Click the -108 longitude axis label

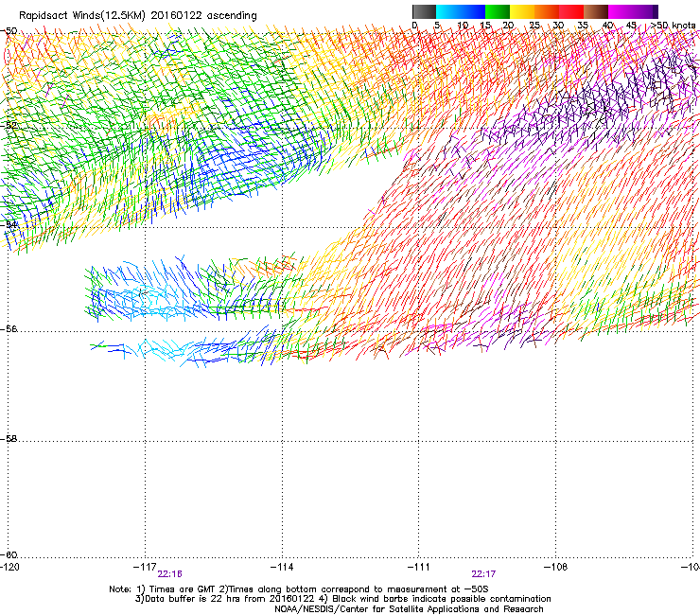(x=556, y=567)
